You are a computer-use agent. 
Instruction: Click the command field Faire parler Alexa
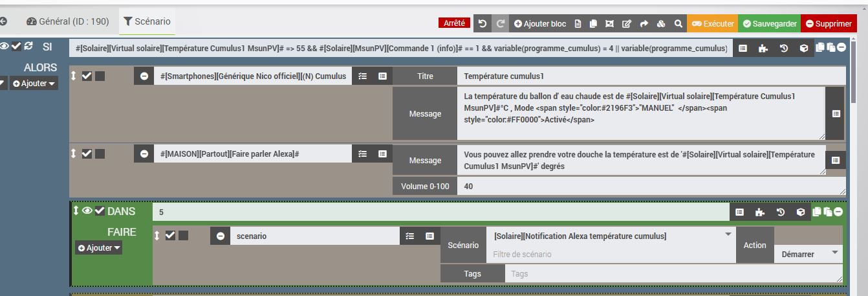coord(253,154)
